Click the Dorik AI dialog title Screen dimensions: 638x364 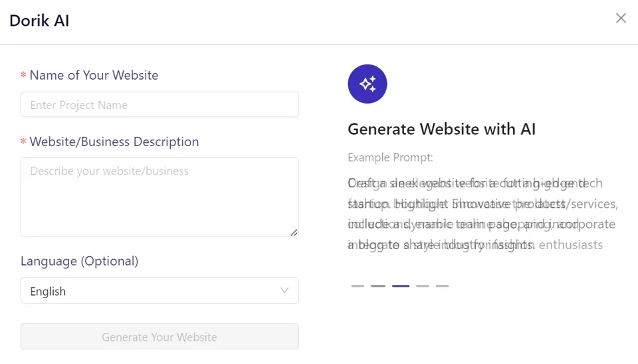[39, 21]
